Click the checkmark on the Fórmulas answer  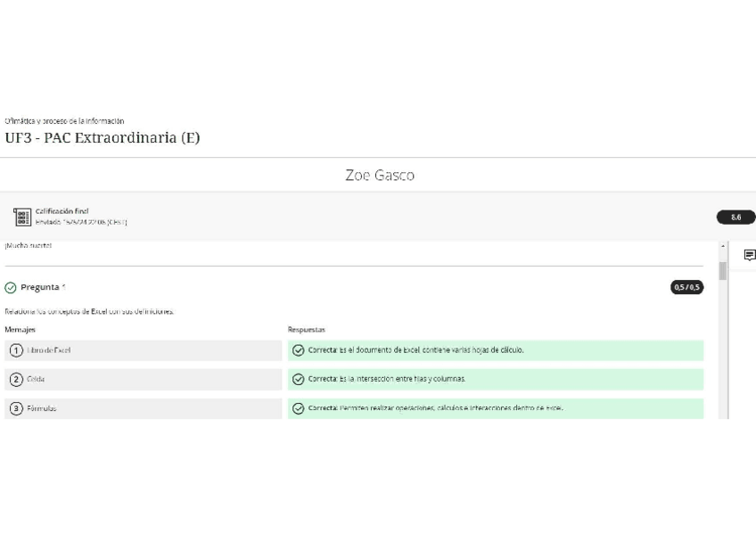coord(299,408)
